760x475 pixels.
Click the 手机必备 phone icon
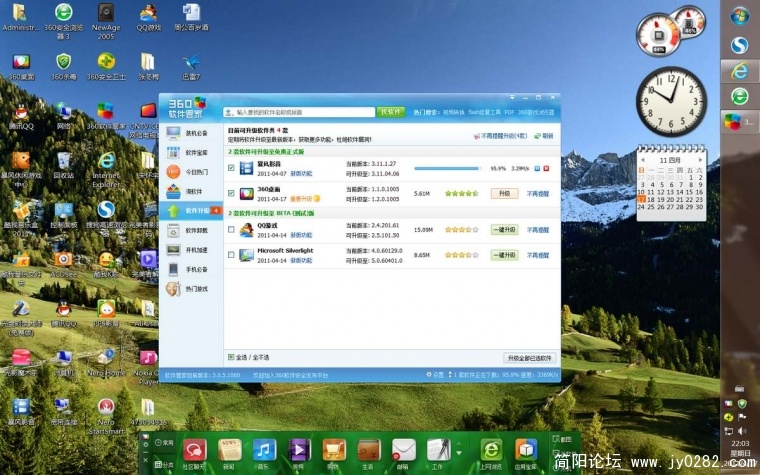click(173, 269)
